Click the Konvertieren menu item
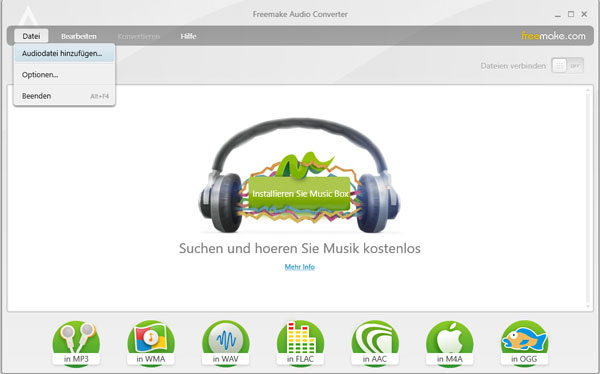This screenshot has height=374, width=600. [x=139, y=36]
